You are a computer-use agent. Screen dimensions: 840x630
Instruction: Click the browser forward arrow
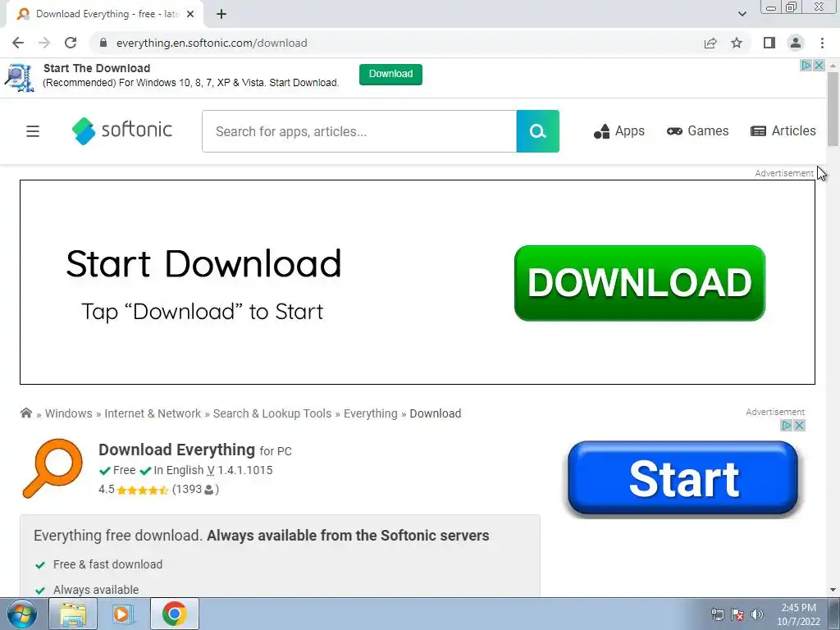[44, 43]
